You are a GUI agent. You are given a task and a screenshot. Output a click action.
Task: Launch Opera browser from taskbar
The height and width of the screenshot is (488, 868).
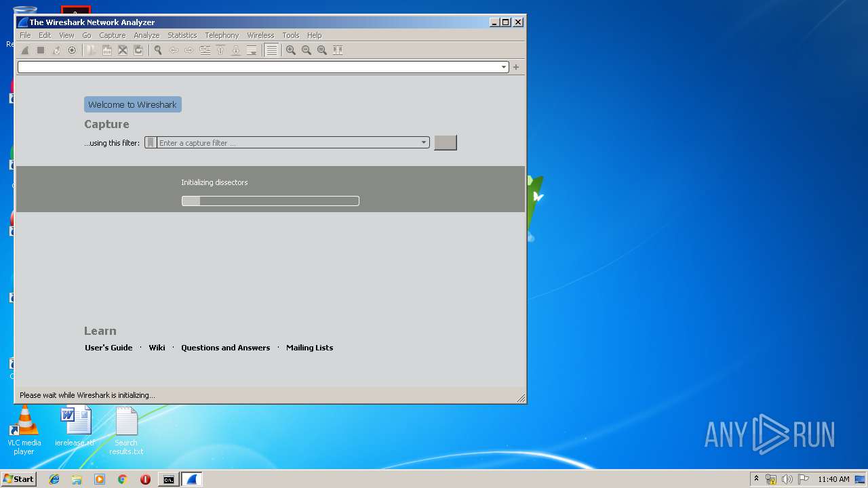(145, 479)
